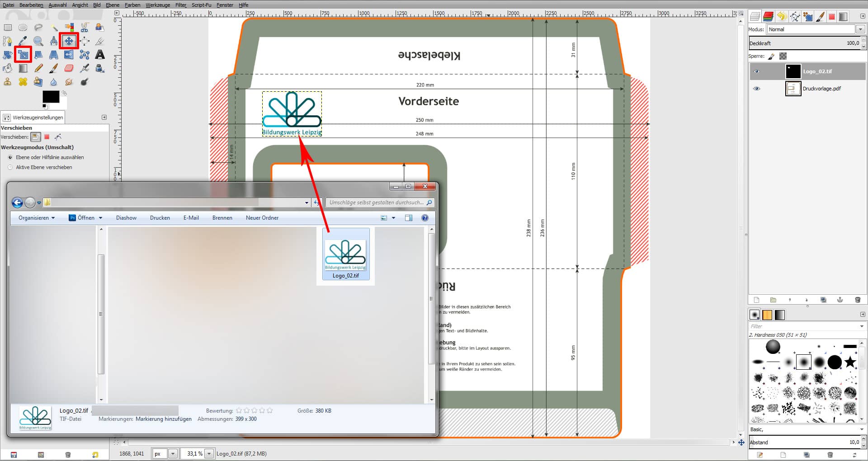
Task: Toggle visibility of the Druckvorlage.pdf layer
Action: 756,89
